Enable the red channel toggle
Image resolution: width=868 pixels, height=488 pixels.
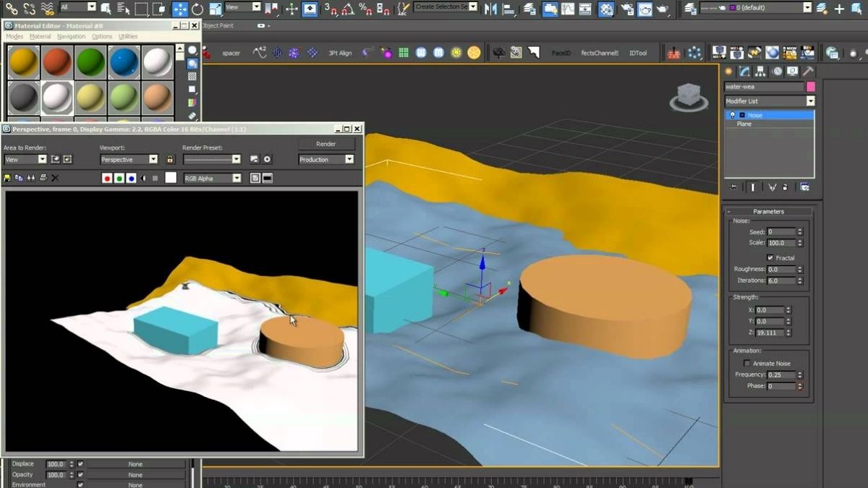pos(107,178)
